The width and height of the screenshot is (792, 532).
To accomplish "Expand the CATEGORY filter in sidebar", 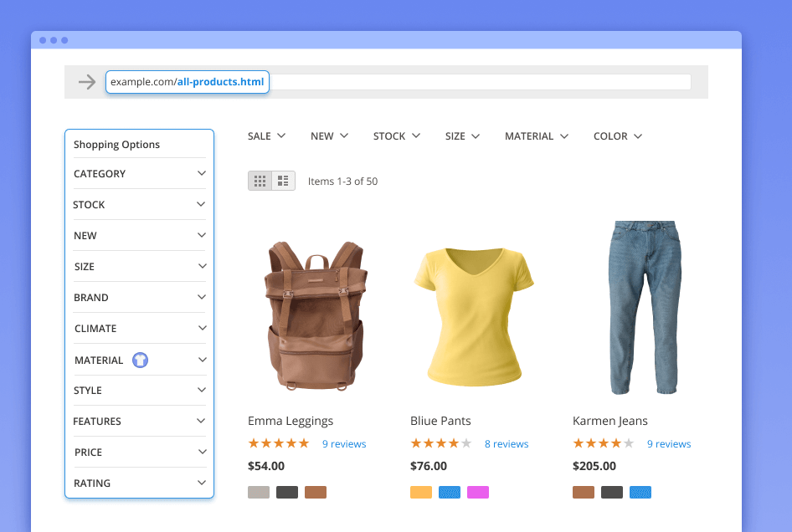I will pyautogui.click(x=139, y=174).
